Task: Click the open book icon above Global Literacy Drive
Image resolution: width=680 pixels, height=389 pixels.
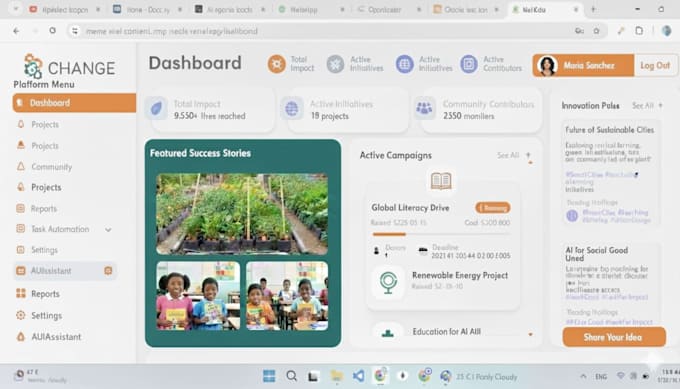Action: (441, 181)
